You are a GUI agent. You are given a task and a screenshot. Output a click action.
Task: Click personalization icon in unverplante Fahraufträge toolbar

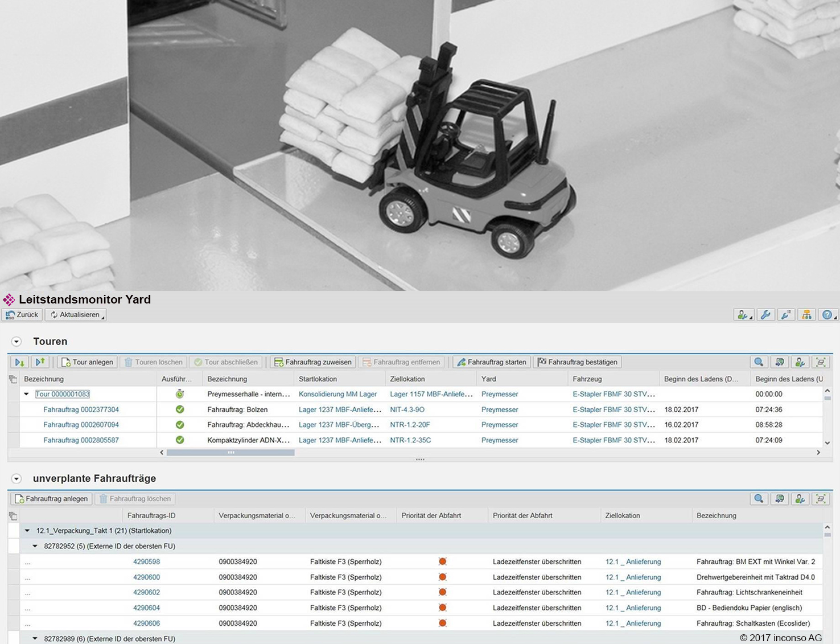point(800,499)
